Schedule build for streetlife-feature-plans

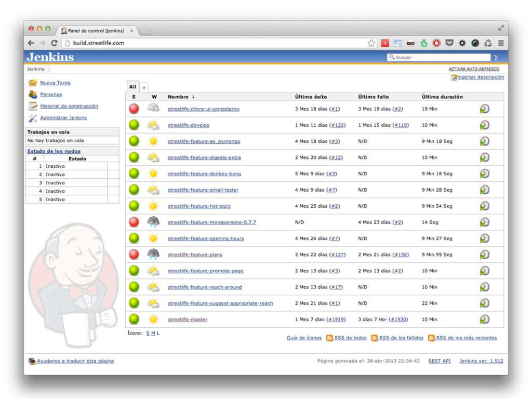[485, 255]
